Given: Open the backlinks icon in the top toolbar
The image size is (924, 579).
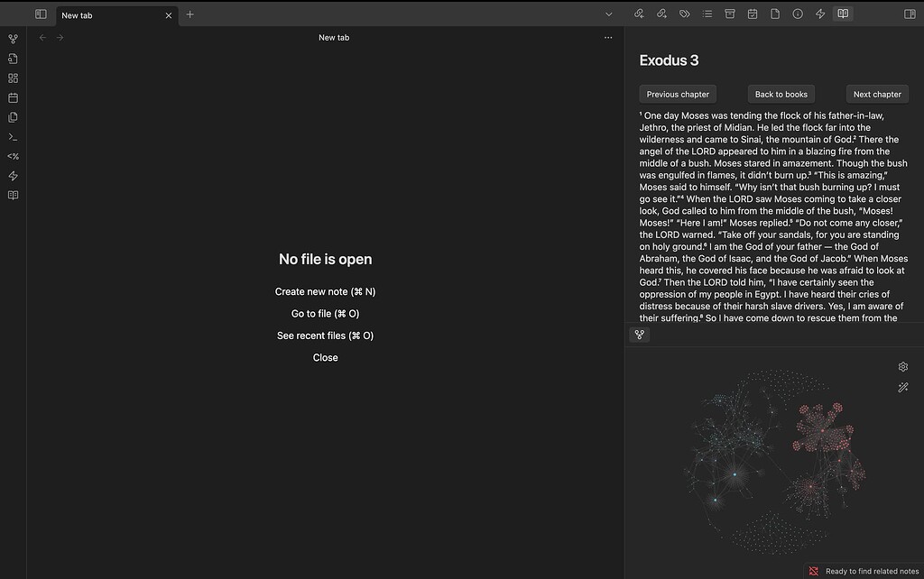Looking at the screenshot, I should pyautogui.click(x=640, y=14).
